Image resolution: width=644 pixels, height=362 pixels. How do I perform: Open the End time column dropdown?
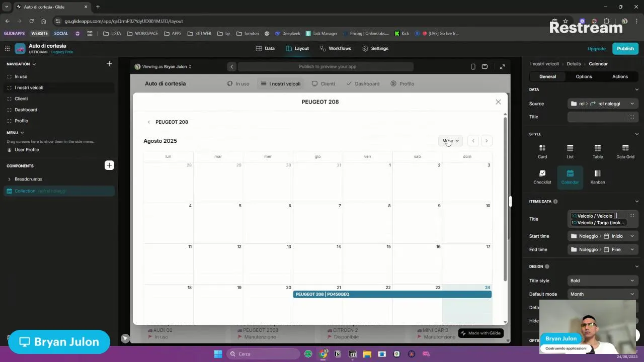(x=603, y=249)
